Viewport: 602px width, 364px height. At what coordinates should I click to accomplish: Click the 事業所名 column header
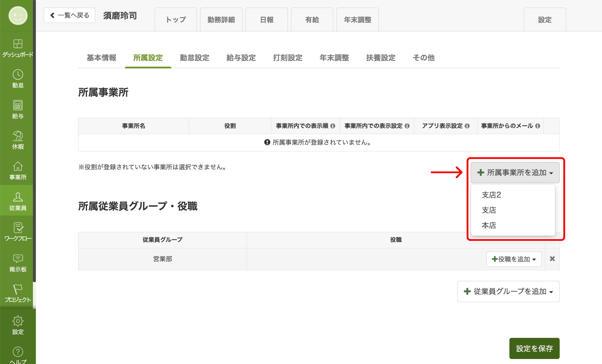coord(134,126)
